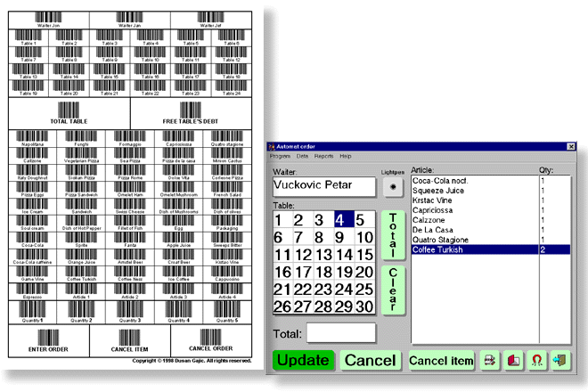Toggle the Lightpen button
Screen dimensions: 588x392
coord(393,187)
